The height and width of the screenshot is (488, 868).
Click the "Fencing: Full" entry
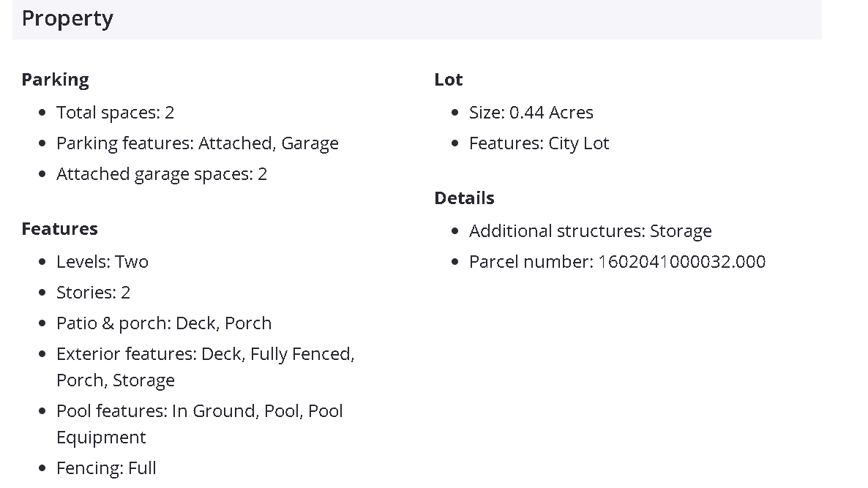(106, 468)
